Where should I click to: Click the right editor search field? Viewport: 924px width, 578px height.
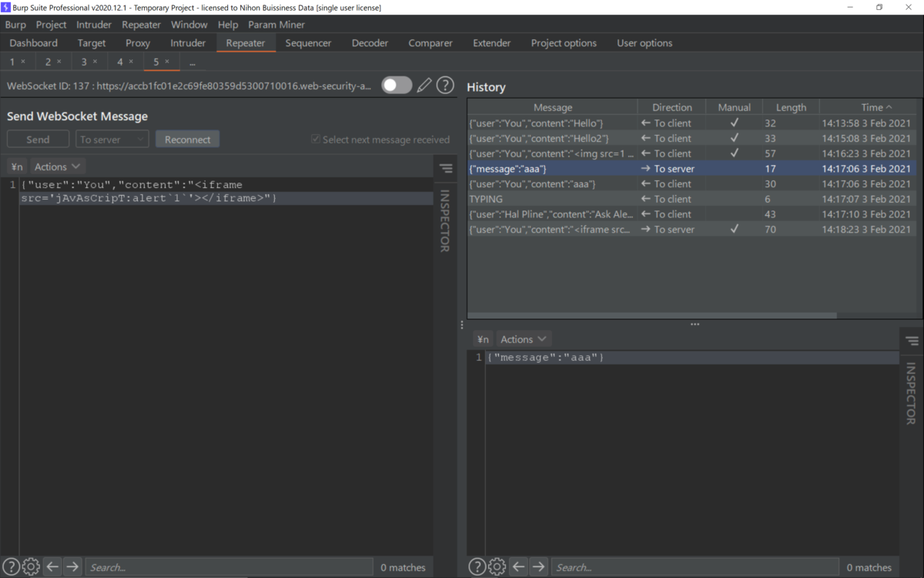[x=695, y=567]
